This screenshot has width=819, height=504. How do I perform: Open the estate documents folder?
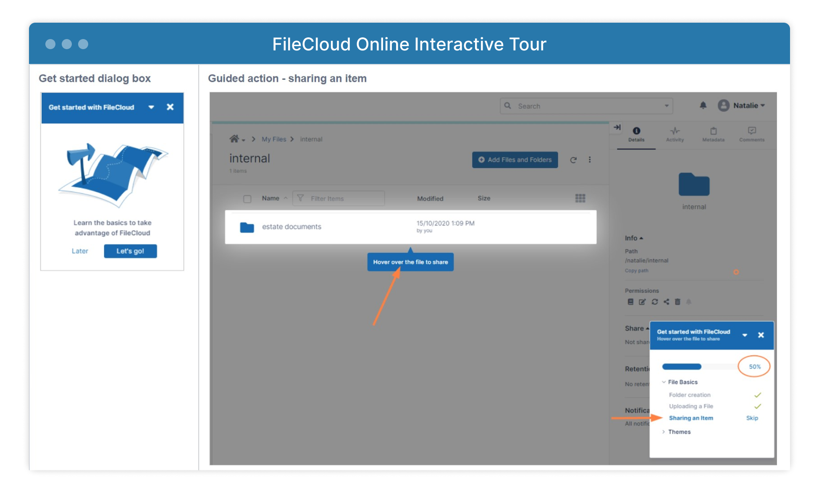click(291, 226)
